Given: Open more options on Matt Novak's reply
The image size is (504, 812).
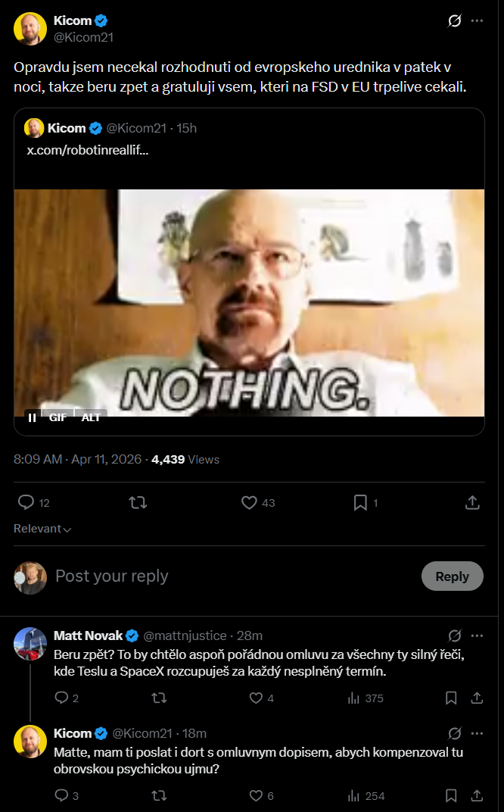Looking at the screenshot, I should 477,636.
